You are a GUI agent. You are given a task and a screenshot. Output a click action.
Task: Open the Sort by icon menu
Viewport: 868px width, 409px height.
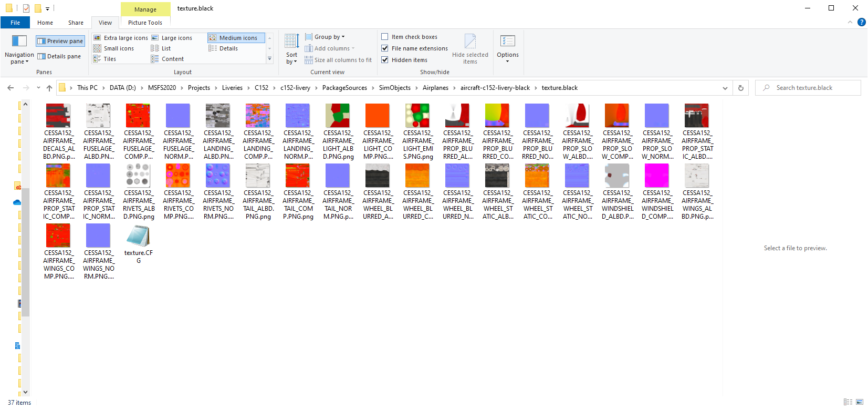(291, 42)
